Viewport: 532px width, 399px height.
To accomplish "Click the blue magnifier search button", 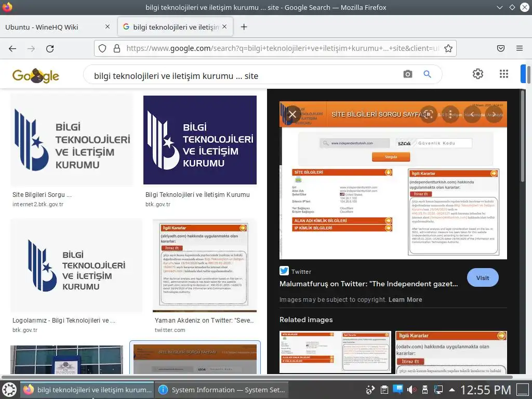I will point(427,74).
